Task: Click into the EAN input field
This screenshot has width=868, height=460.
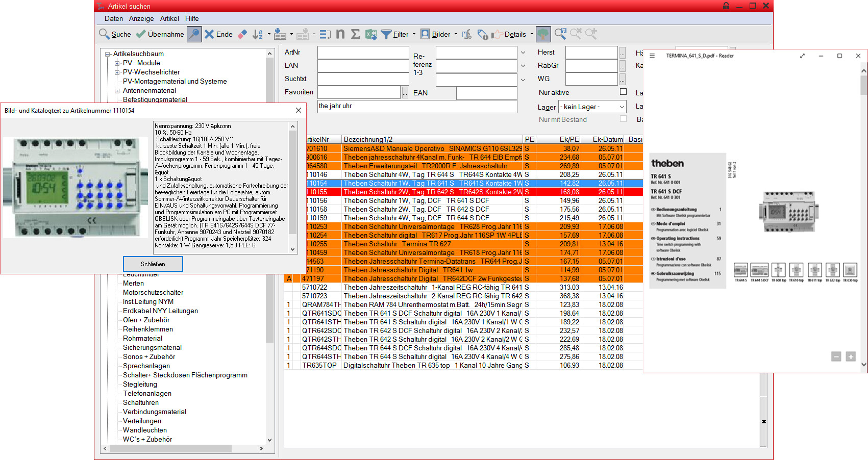Action: (x=487, y=93)
